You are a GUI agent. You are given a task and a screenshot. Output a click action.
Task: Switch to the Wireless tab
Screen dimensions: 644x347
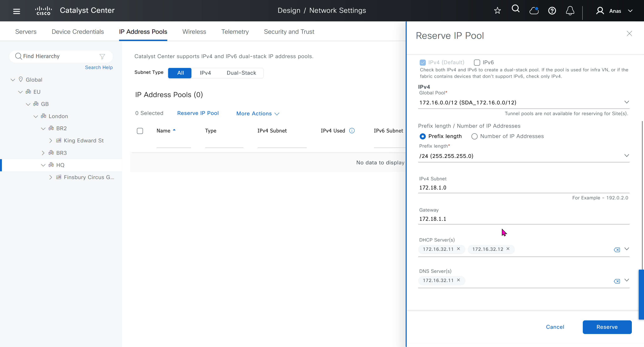194,32
